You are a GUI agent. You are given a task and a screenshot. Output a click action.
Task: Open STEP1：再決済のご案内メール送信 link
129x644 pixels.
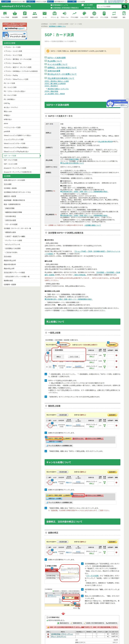tap(57, 81)
